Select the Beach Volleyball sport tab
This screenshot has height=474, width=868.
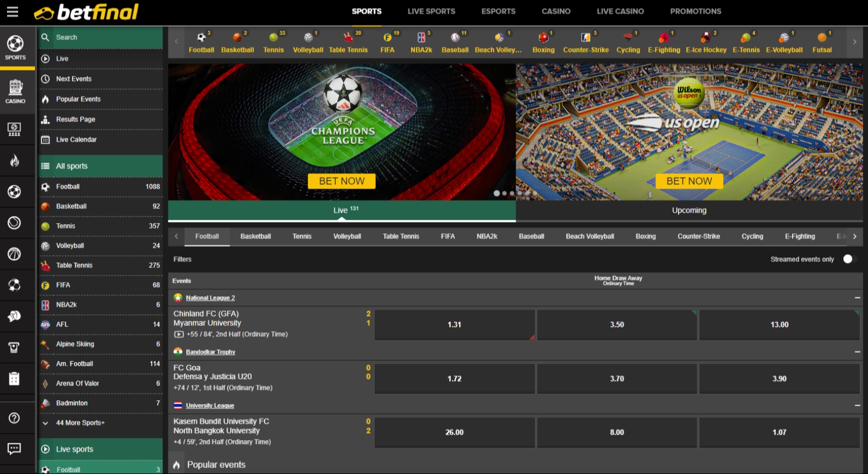click(x=590, y=236)
